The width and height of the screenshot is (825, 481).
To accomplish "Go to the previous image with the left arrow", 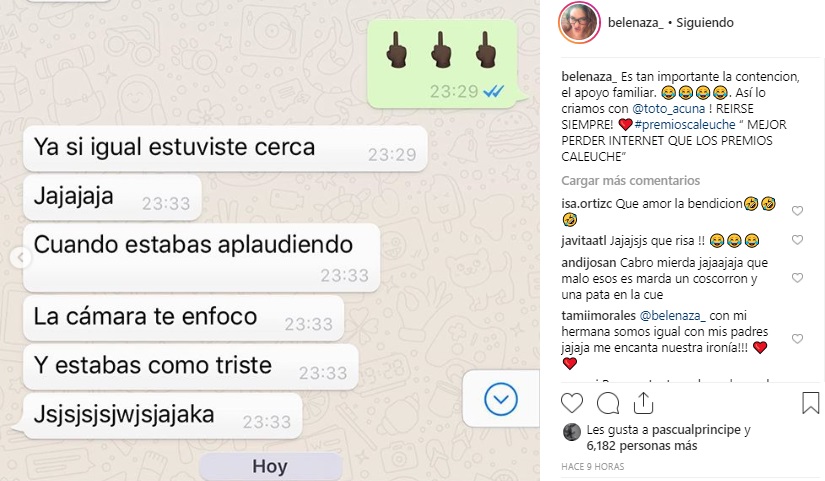I will [21, 258].
